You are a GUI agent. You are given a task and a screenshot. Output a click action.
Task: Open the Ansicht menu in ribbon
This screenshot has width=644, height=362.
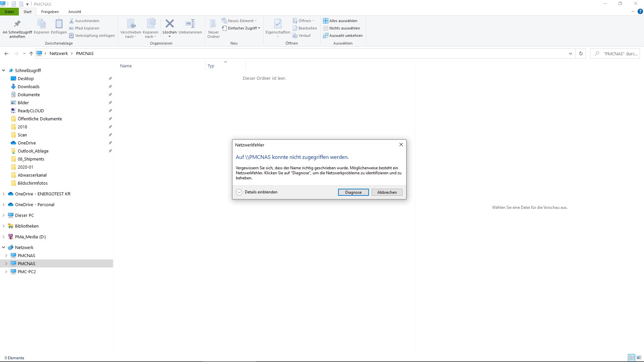(x=74, y=12)
